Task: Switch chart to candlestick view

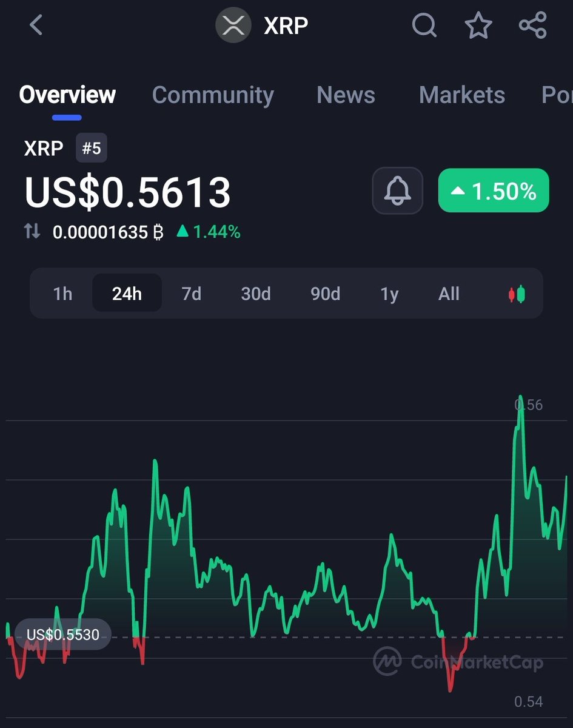Action: click(x=517, y=294)
